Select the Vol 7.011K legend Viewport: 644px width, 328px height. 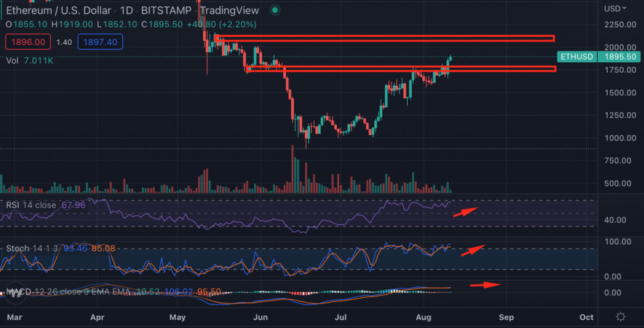tap(29, 61)
